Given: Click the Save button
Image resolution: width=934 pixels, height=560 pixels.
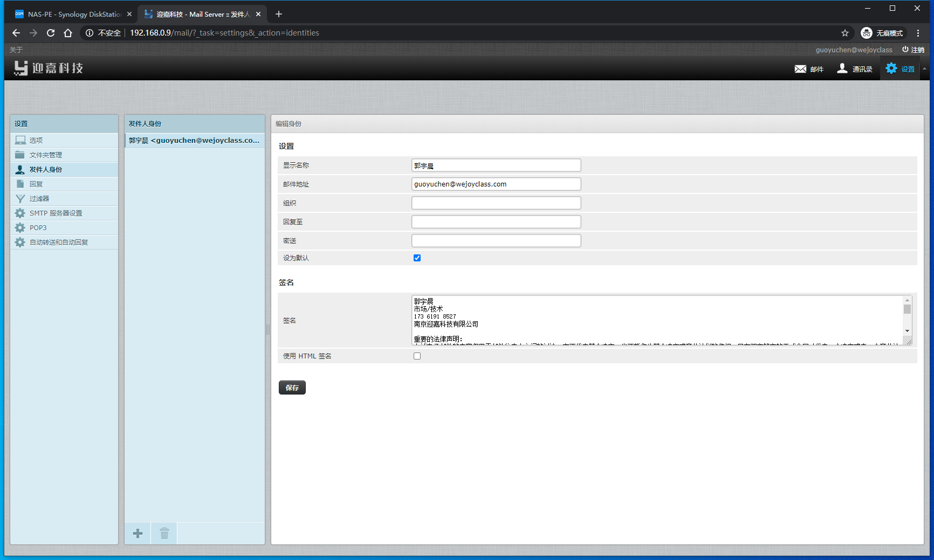Looking at the screenshot, I should coord(292,388).
